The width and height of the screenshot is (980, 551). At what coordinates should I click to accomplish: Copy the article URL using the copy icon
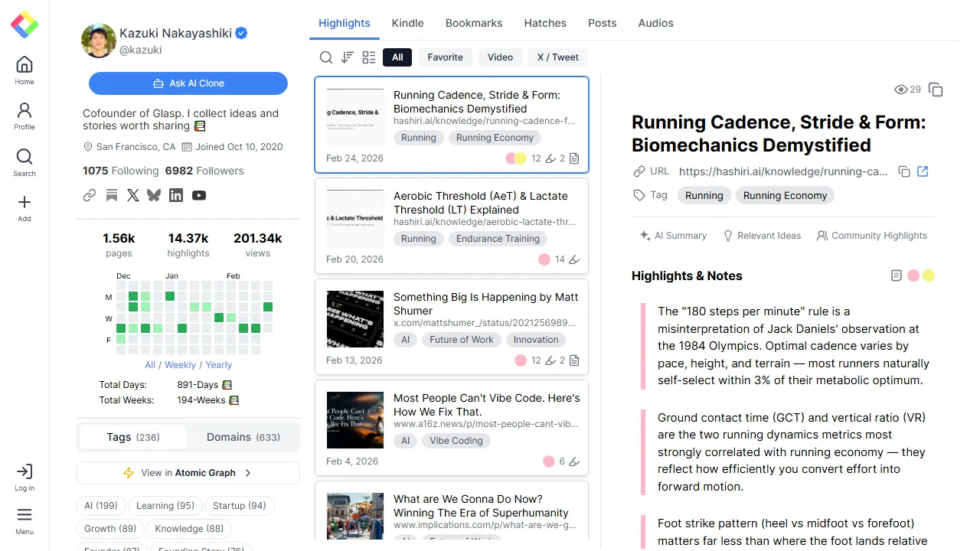tap(904, 171)
